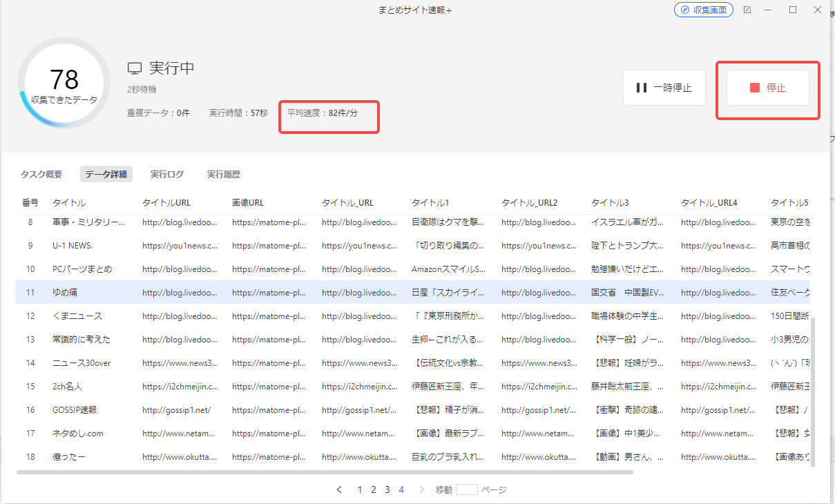Select the データ詳細 tab
Viewport: 835px width, 504px height.
tap(106, 175)
